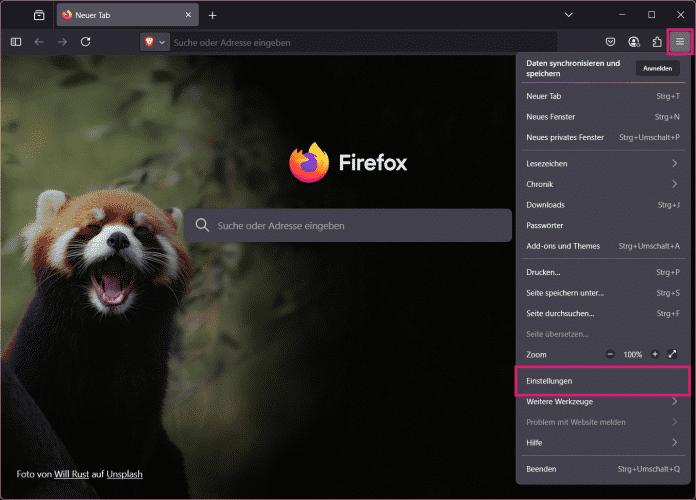Expand the Lesezeichen submenu
The height and width of the screenshot is (500, 696).
tap(600, 163)
